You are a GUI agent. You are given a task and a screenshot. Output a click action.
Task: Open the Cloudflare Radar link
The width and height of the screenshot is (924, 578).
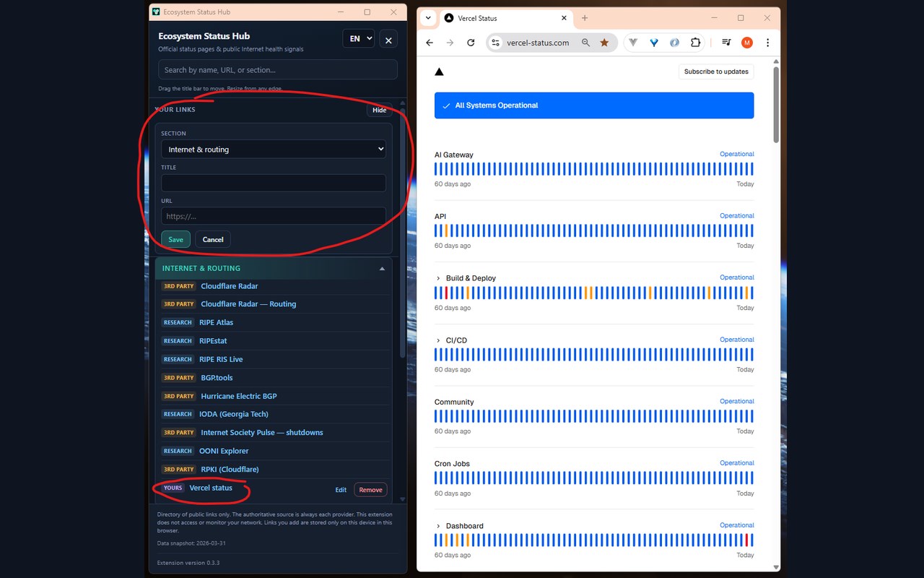tap(229, 286)
